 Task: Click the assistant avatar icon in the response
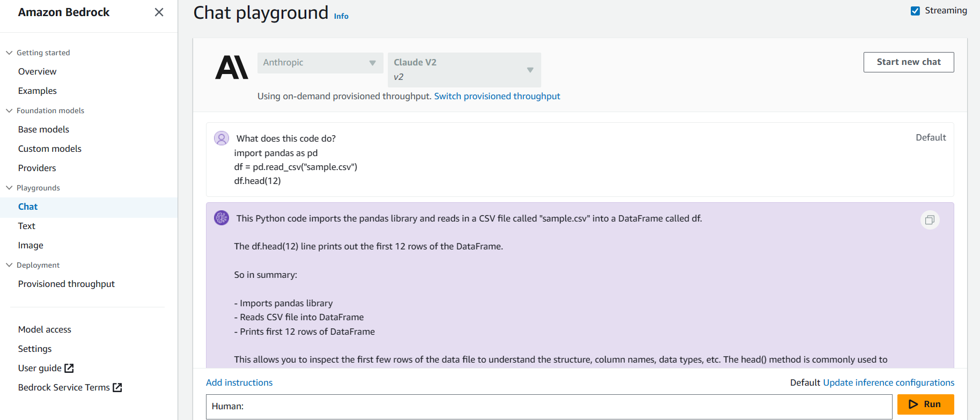click(222, 218)
